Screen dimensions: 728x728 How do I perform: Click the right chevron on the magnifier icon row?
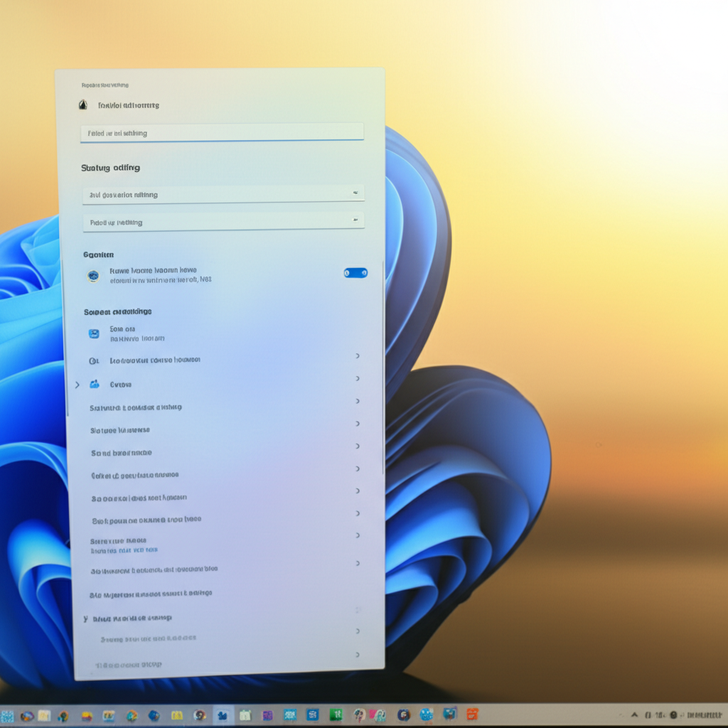(x=357, y=356)
